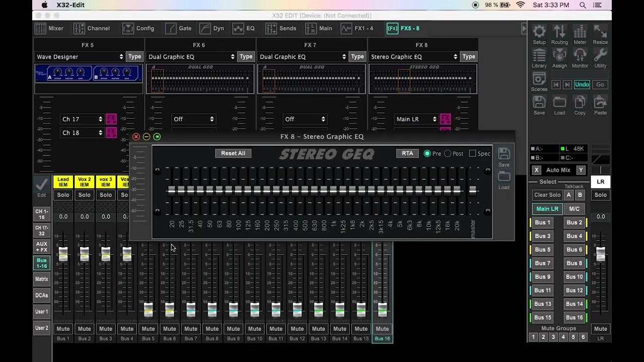Open the Apple menu
Image resolution: width=644 pixels, height=362 pixels.
pyautogui.click(x=44, y=5)
